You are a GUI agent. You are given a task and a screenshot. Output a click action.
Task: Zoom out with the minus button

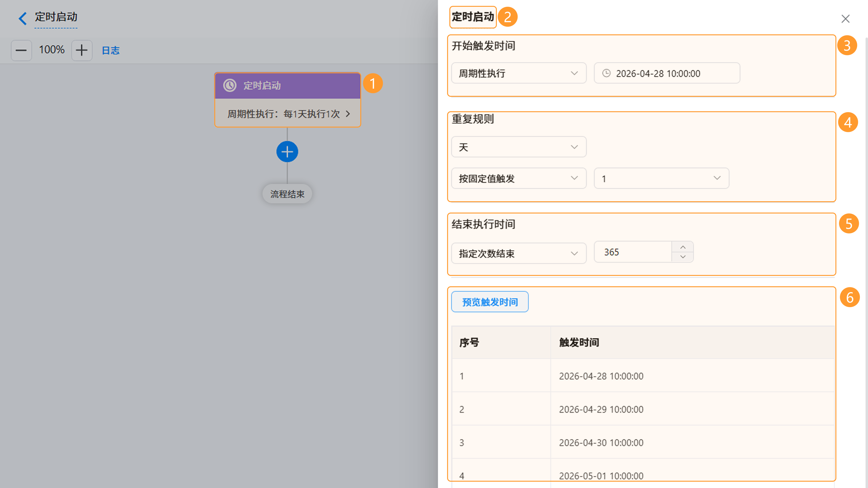pyautogui.click(x=21, y=51)
